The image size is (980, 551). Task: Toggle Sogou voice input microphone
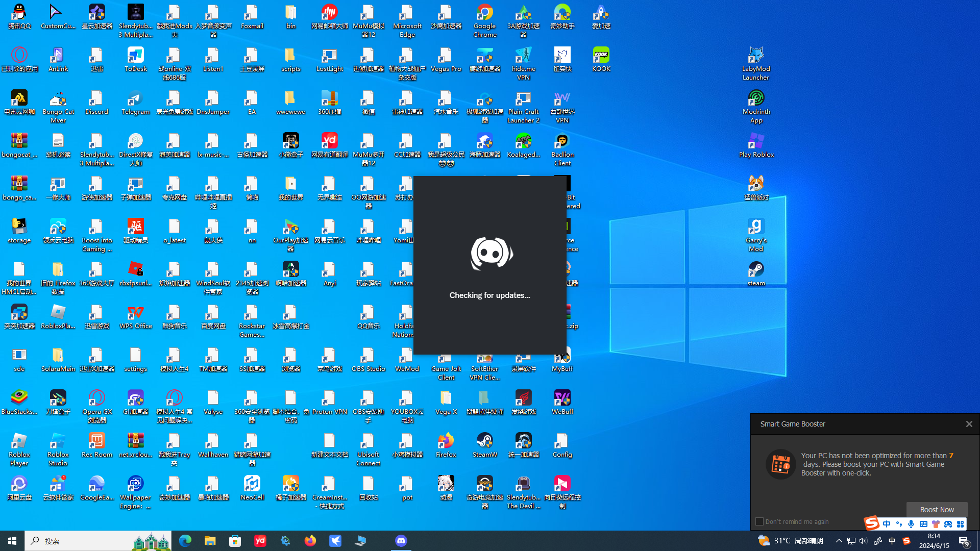tap(911, 524)
